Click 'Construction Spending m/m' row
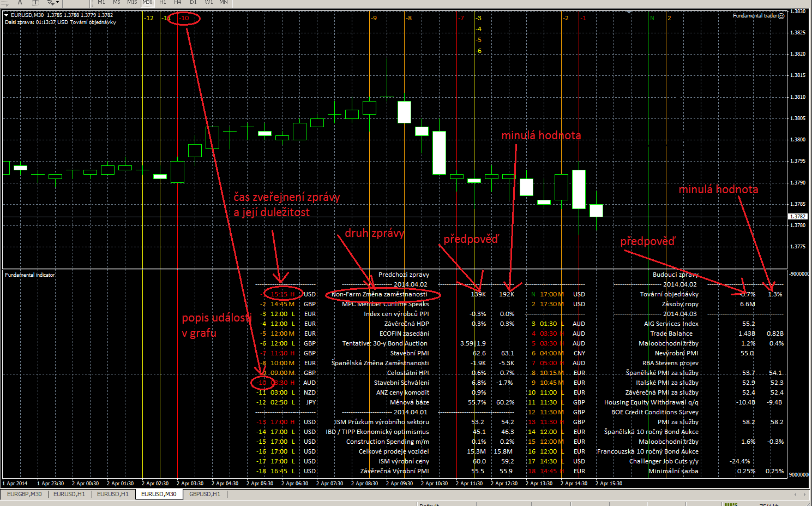This screenshot has width=812, height=506. 388,442
